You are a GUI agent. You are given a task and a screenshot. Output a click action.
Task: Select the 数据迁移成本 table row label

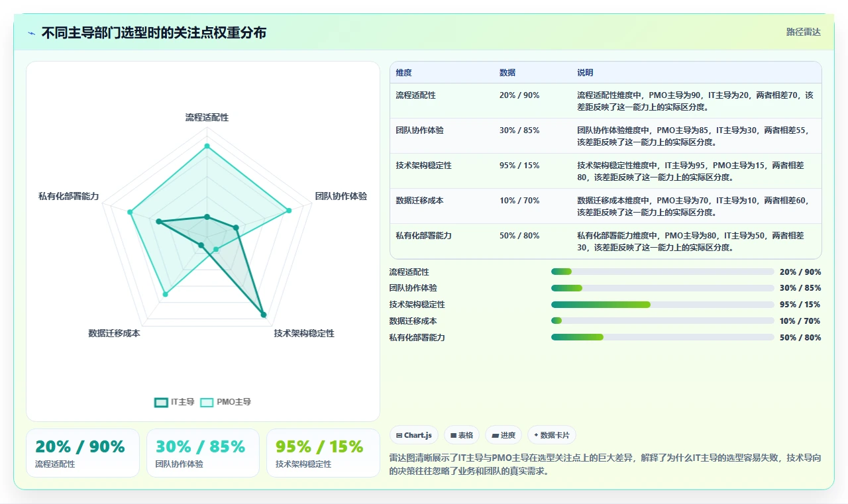tap(420, 201)
